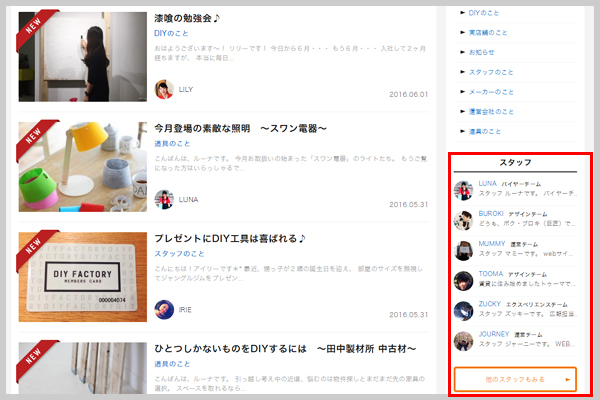
Task: Select the お知らせ sidebar category
Action: [x=482, y=52]
